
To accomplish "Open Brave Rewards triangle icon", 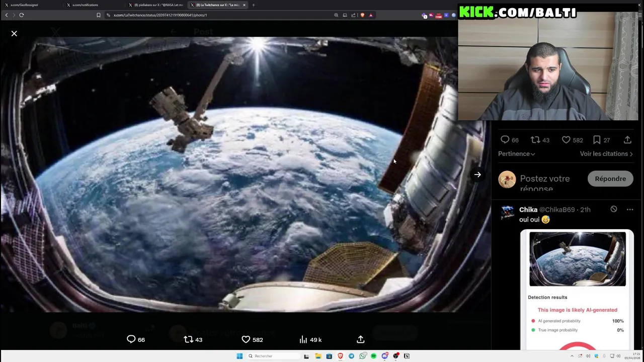I will tap(371, 15).
